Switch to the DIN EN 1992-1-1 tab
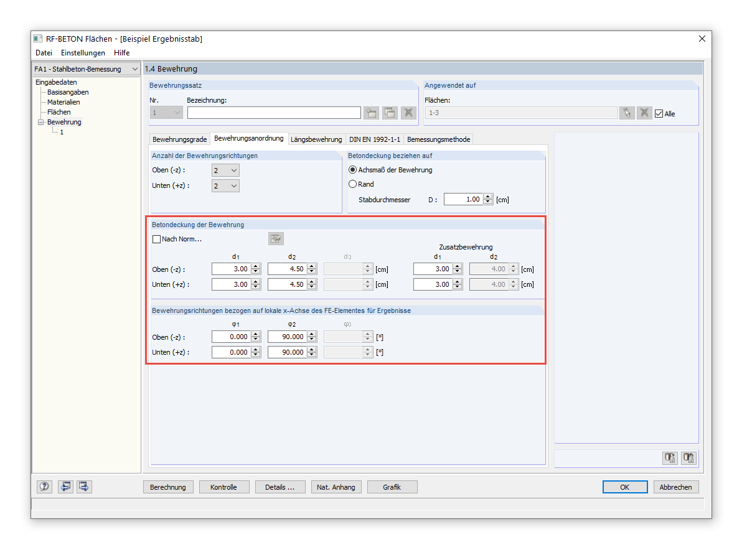The width and height of the screenshot is (747, 560). tap(374, 139)
